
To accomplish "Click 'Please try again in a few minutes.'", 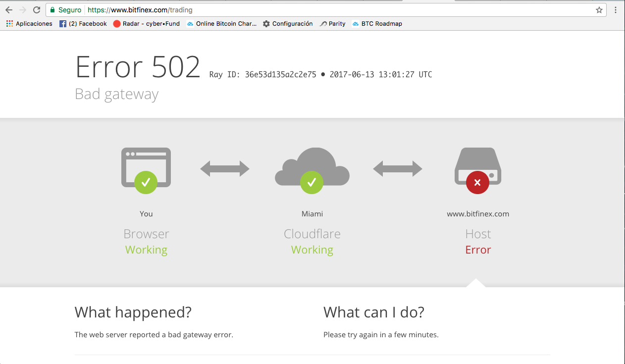I will [381, 335].
